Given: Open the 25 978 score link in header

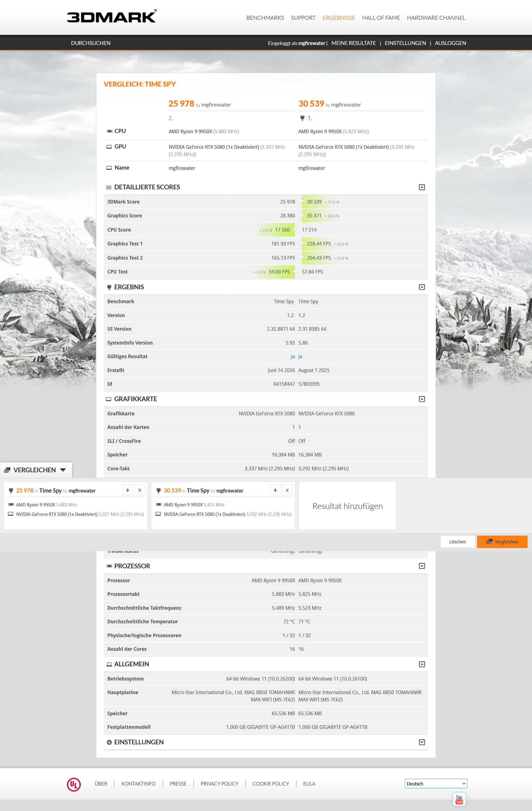Looking at the screenshot, I should pyautogui.click(x=181, y=104).
